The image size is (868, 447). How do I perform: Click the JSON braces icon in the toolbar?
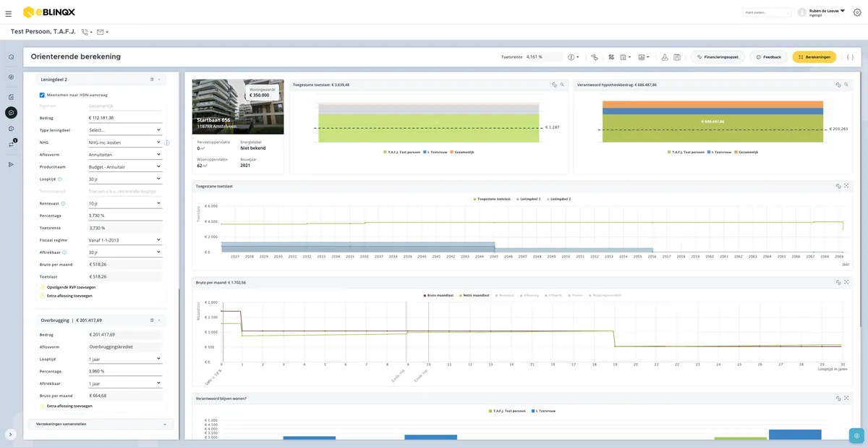pyautogui.click(x=850, y=56)
